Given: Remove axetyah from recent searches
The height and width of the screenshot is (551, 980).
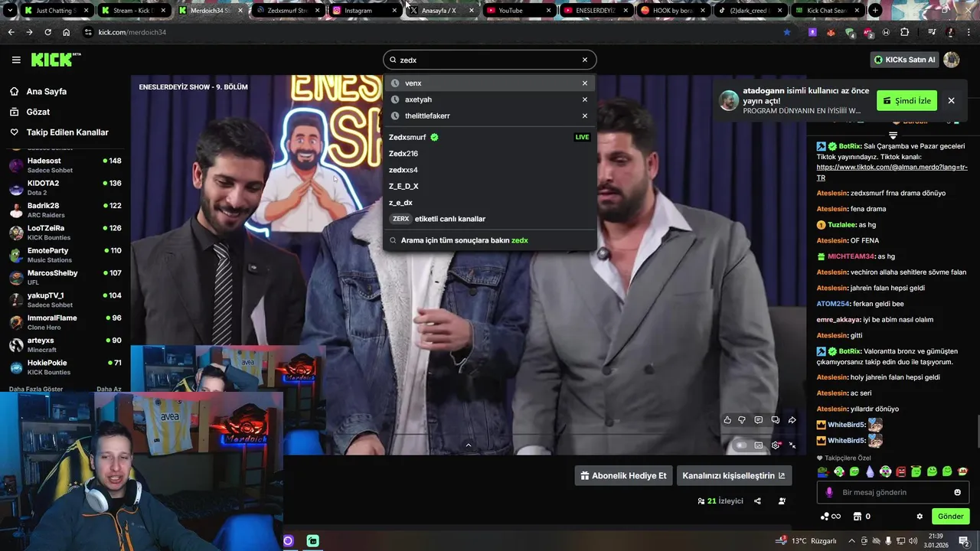Looking at the screenshot, I should click(x=585, y=99).
